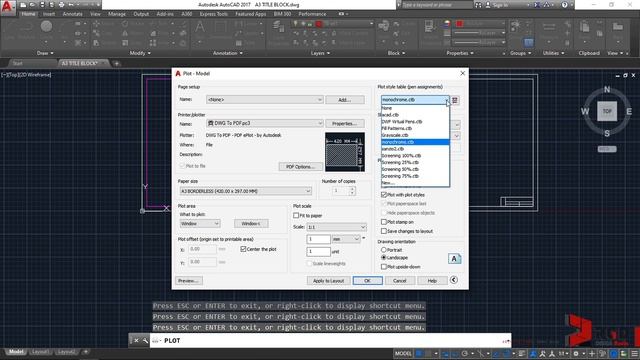
Task: Click the printer Properties... button
Action: [x=345, y=123]
